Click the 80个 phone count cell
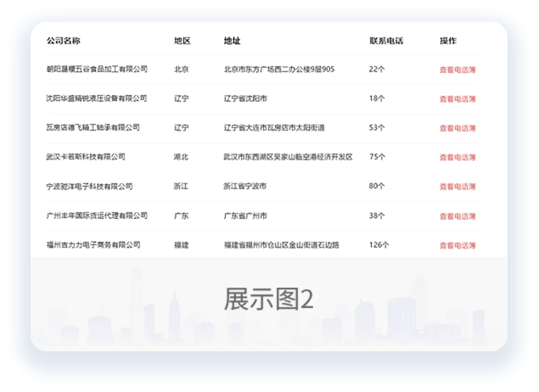 pos(378,187)
